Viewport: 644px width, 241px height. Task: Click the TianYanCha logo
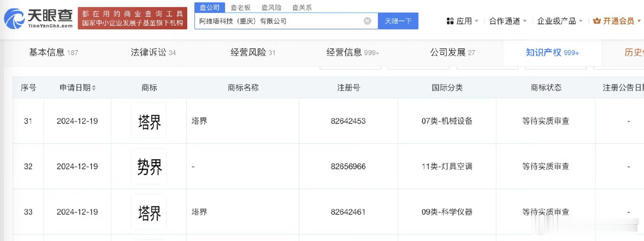pyautogui.click(x=38, y=18)
